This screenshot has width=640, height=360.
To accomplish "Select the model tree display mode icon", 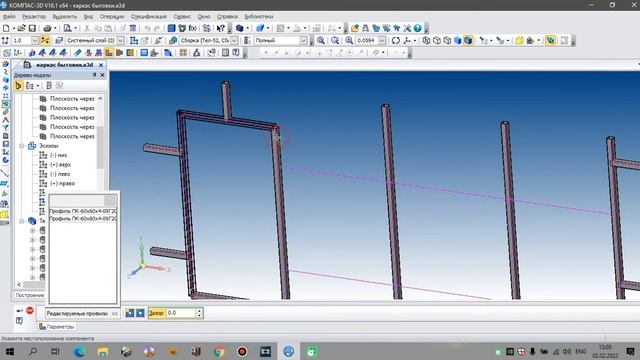I will (18, 86).
